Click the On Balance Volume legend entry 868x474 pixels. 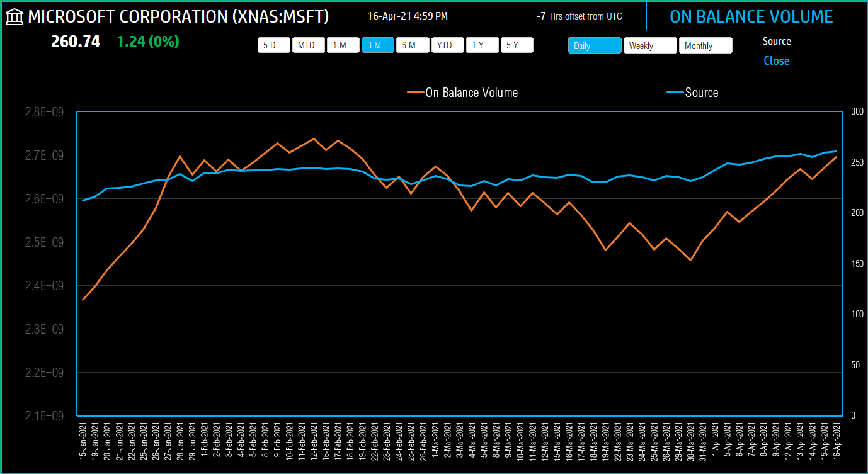(463, 93)
